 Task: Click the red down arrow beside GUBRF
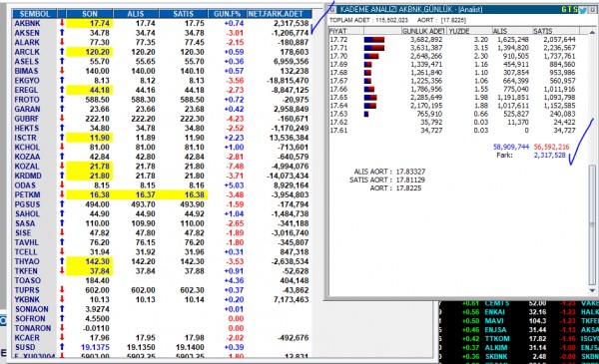click(62, 119)
